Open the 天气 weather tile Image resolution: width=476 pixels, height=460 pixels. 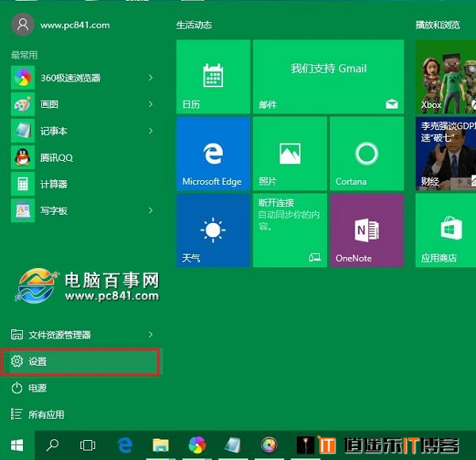(x=213, y=231)
